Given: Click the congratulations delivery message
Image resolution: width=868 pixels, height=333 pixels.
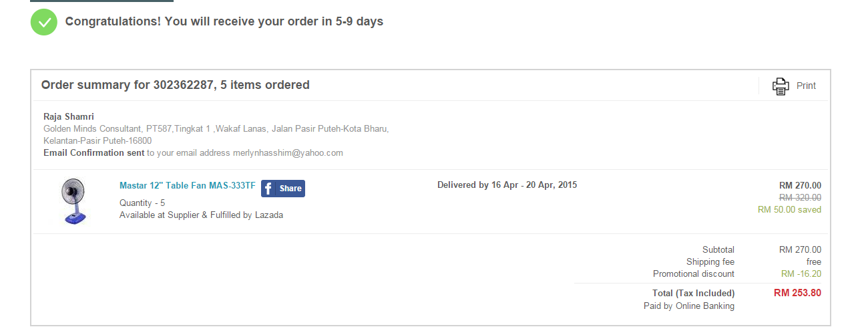Looking at the screenshot, I should tap(224, 21).
